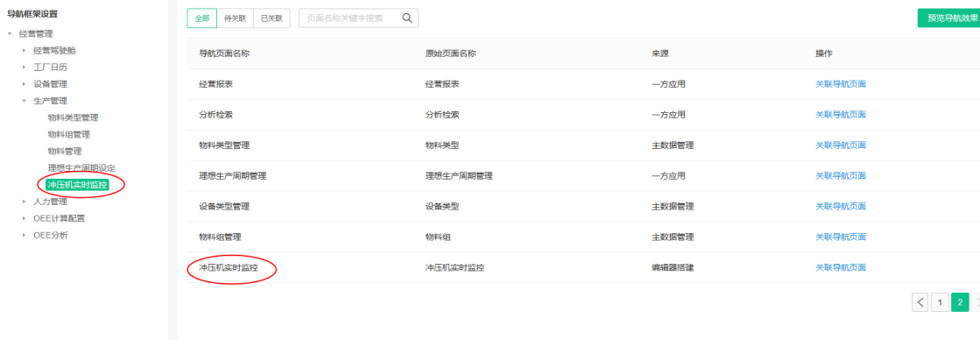Expand the 人力管理 tree node
The width and height of the screenshot is (980, 340).
(25, 202)
